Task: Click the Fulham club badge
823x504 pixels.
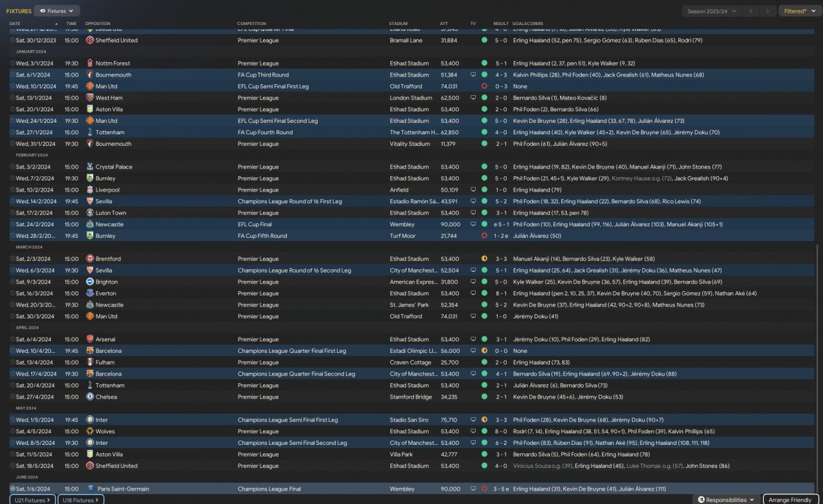Action: point(90,363)
